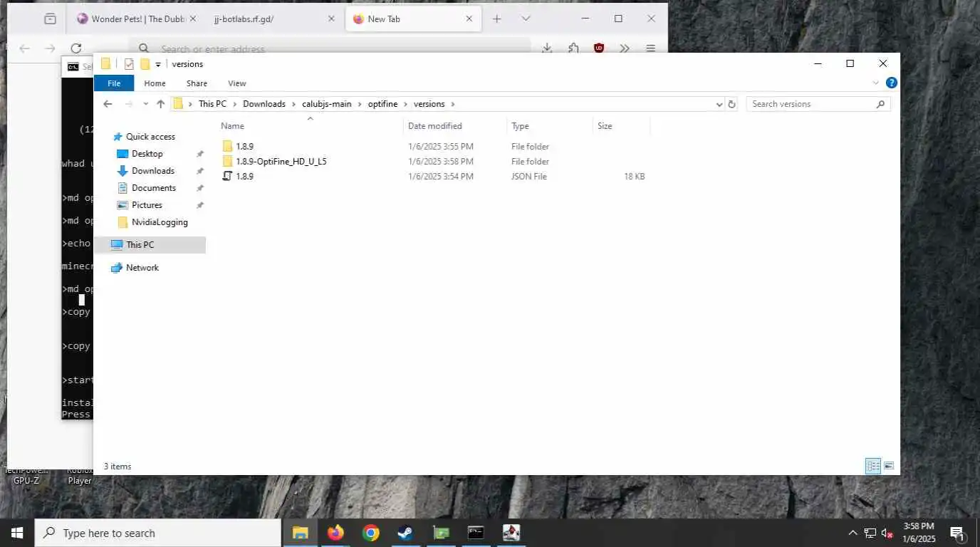Image resolution: width=980 pixels, height=547 pixels.
Task: Open the Firefox extensions puzzle icon
Action: point(573,48)
